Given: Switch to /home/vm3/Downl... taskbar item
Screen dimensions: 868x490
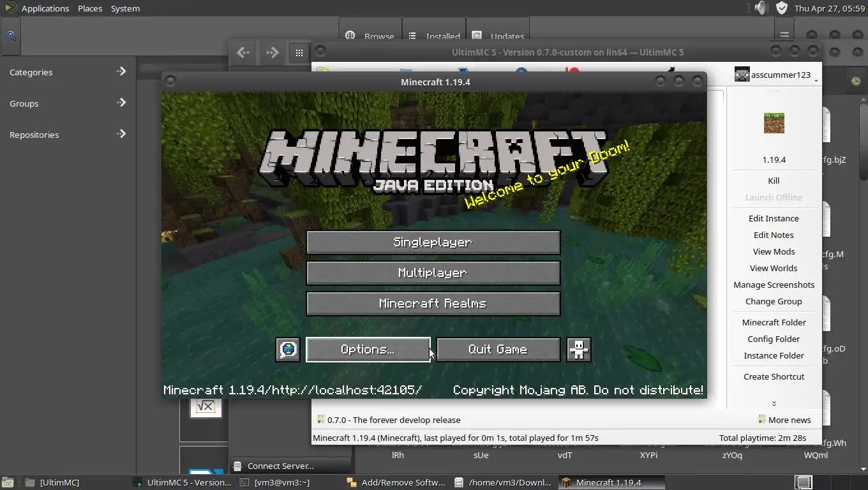Looking at the screenshot, I should coord(504,482).
